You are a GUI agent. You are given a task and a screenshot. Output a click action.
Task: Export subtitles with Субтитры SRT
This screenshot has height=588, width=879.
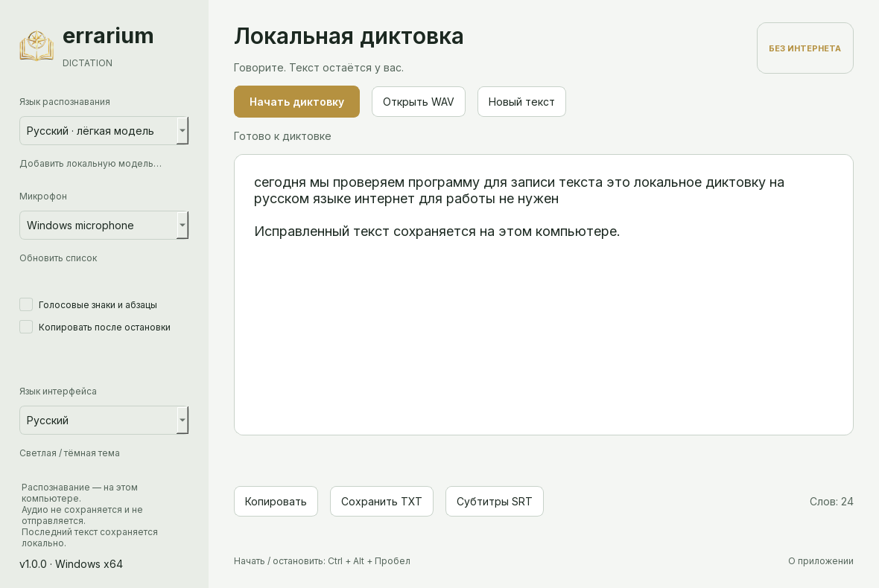click(494, 501)
